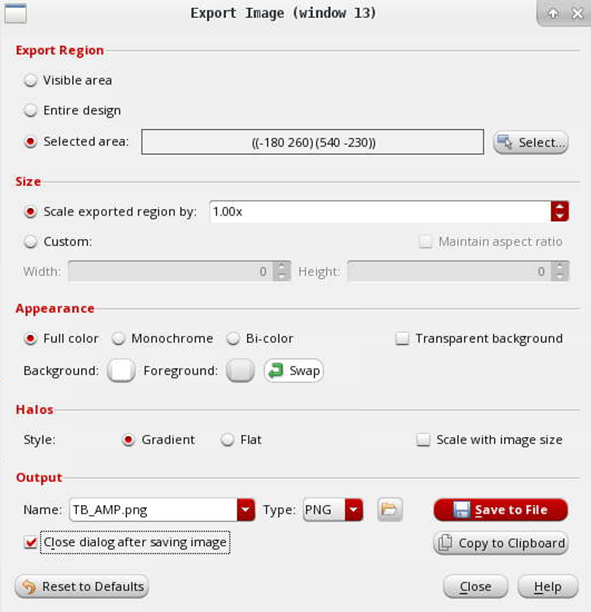Click the 1.00x scale combo box
This screenshot has width=591, height=612.
click(380, 212)
